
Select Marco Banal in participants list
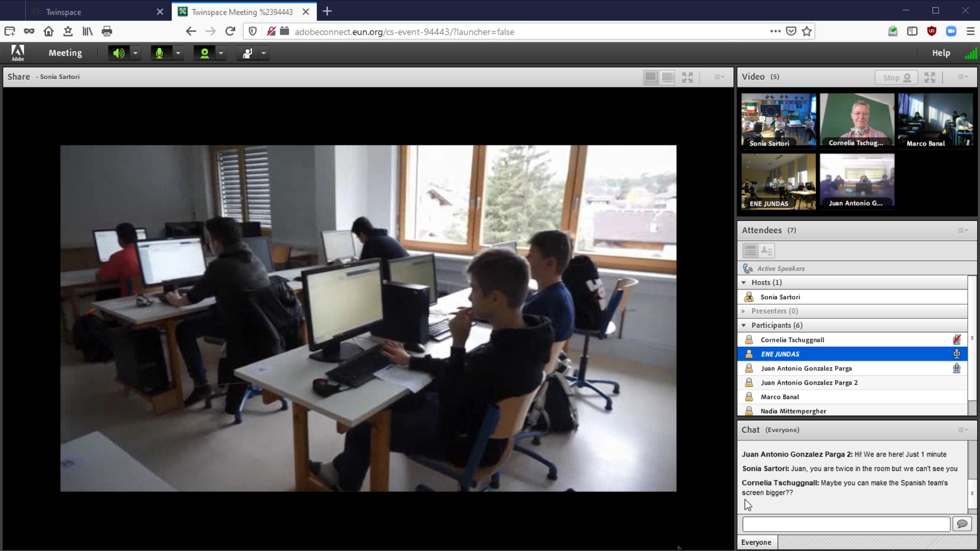click(852, 397)
